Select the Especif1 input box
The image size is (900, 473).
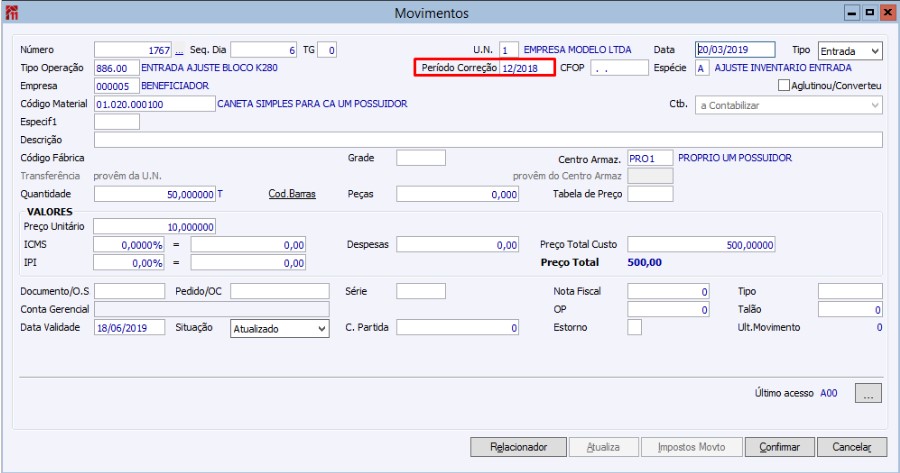117,122
